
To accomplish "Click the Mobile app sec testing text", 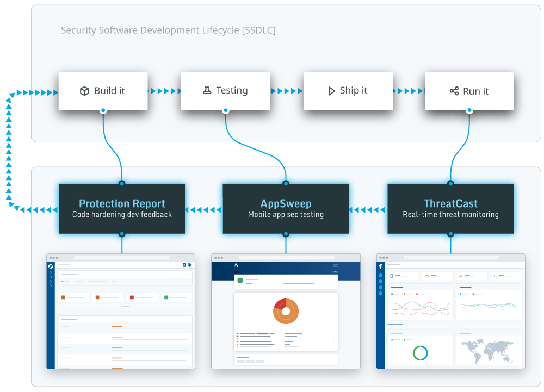I will click(x=286, y=215).
